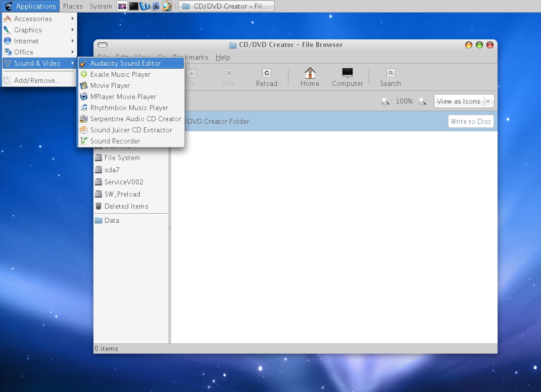Launch Audacity Sound Editor from submenu

click(x=131, y=63)
